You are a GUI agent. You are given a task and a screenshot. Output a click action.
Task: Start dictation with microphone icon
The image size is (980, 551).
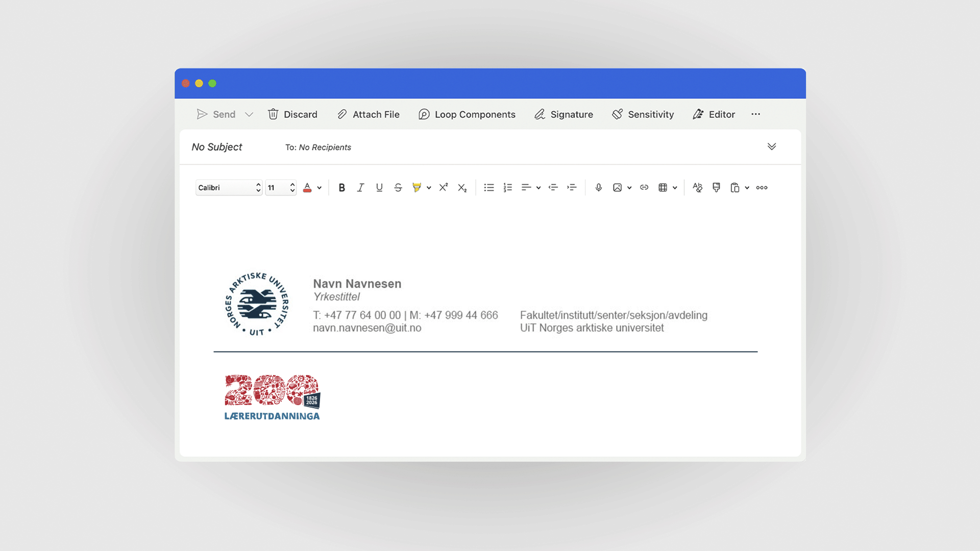599,188
